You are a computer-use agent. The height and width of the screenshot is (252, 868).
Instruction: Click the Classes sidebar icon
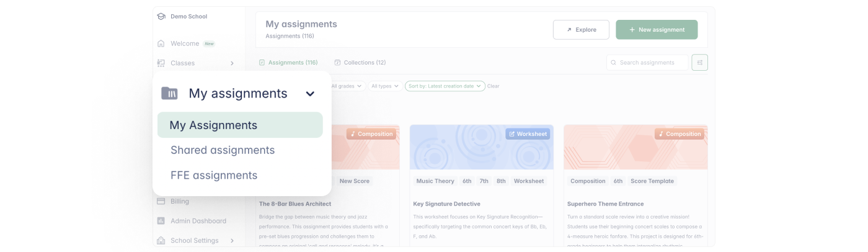161,63
